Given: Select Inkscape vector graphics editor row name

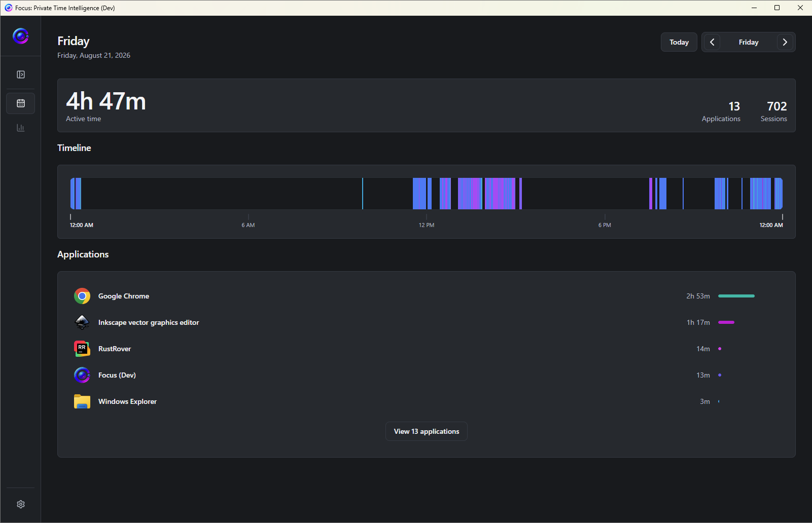Looking at the screenshot, I should pos(149,322).
